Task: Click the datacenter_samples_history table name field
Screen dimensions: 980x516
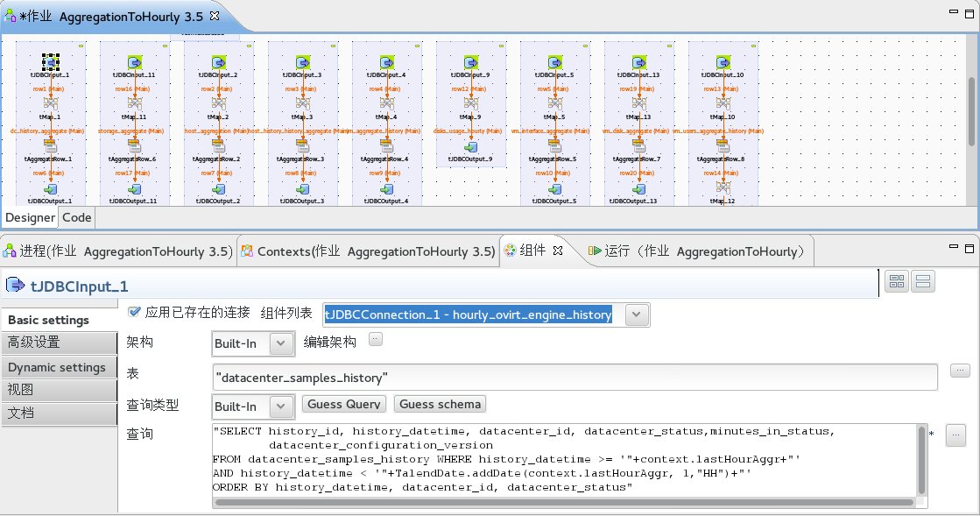Action: [574, 377]
